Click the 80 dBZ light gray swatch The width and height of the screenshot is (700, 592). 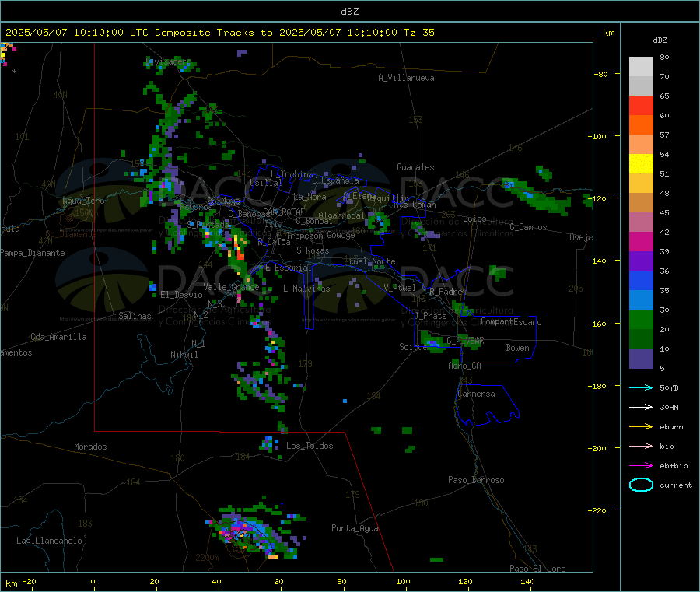pos(641,67)
